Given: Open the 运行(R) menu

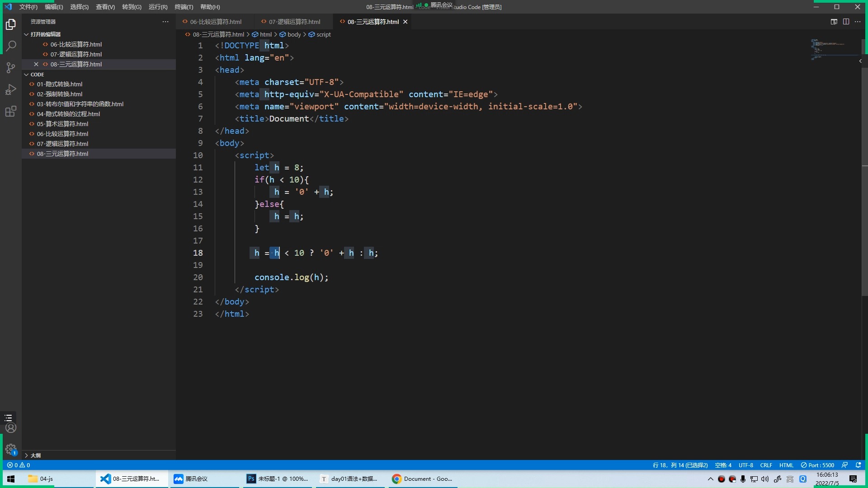Looking at the screenshot, I should tap(158, 7).
